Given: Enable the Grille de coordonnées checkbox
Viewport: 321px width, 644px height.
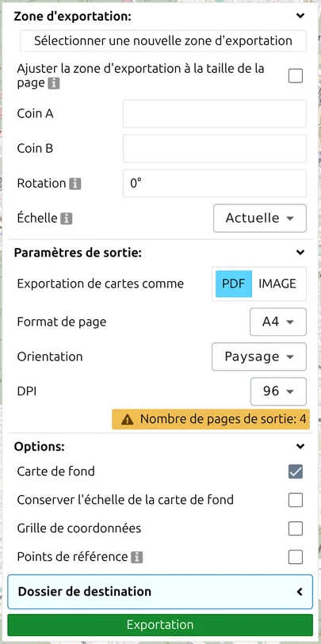Looking at the screenshot, I should click(x=296, y=528).
